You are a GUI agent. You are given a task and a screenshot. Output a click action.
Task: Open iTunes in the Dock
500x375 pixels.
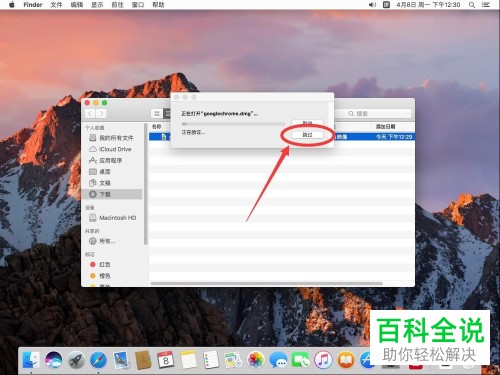[323, 360]
